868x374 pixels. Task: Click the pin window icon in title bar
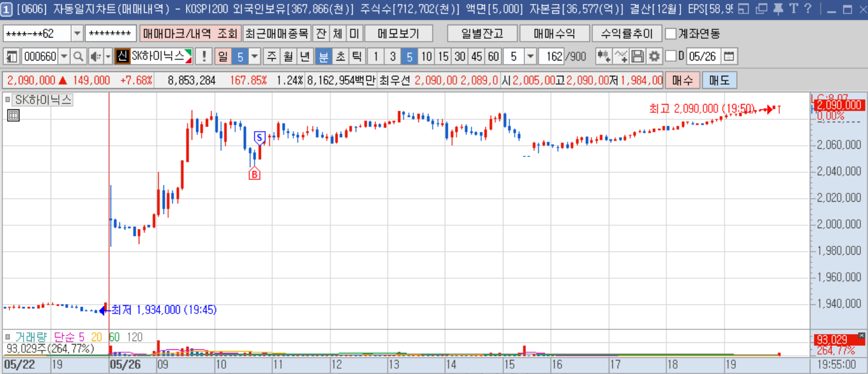[778, 9]
